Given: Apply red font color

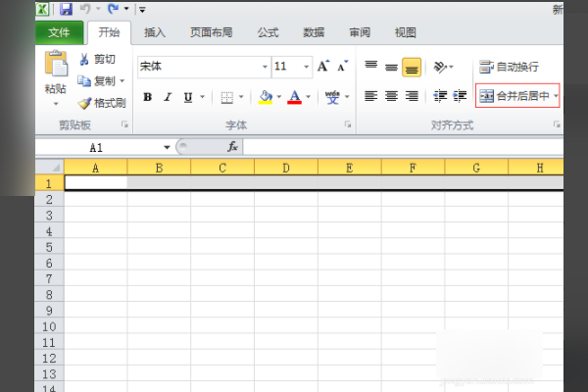Looking at the screenshot, I should coord(294,97).
